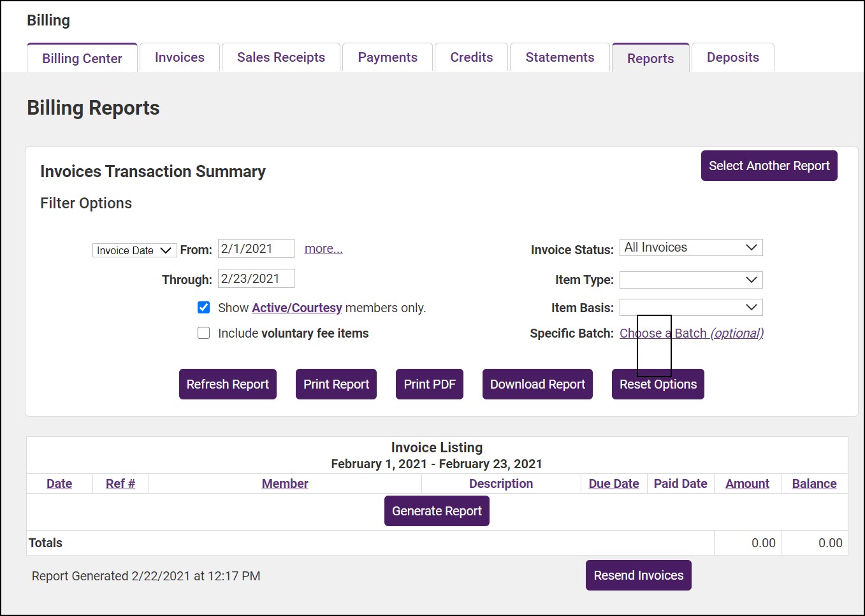Open the Sales Receipts tab
The width and height of the screenshot is (865, 616).
(280, 57)
